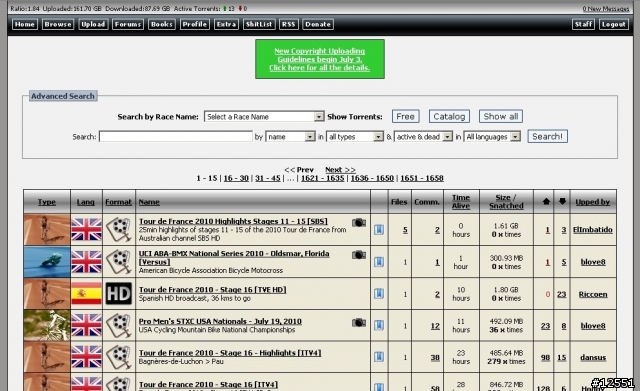Sort by the Lang column header
Screen dimensions: 640x391
(x=86, y=202)
